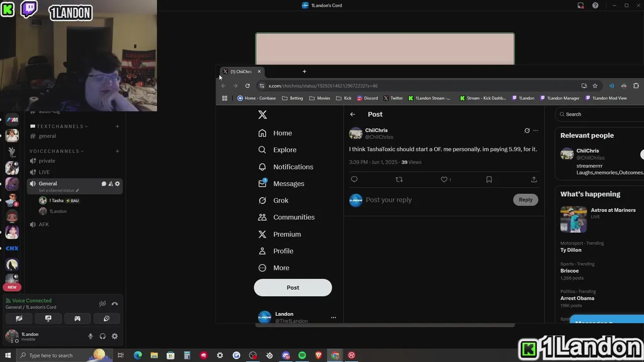Screen dimensions: 644x362
Task: Reload the browser page
Action: coord(248,86)
